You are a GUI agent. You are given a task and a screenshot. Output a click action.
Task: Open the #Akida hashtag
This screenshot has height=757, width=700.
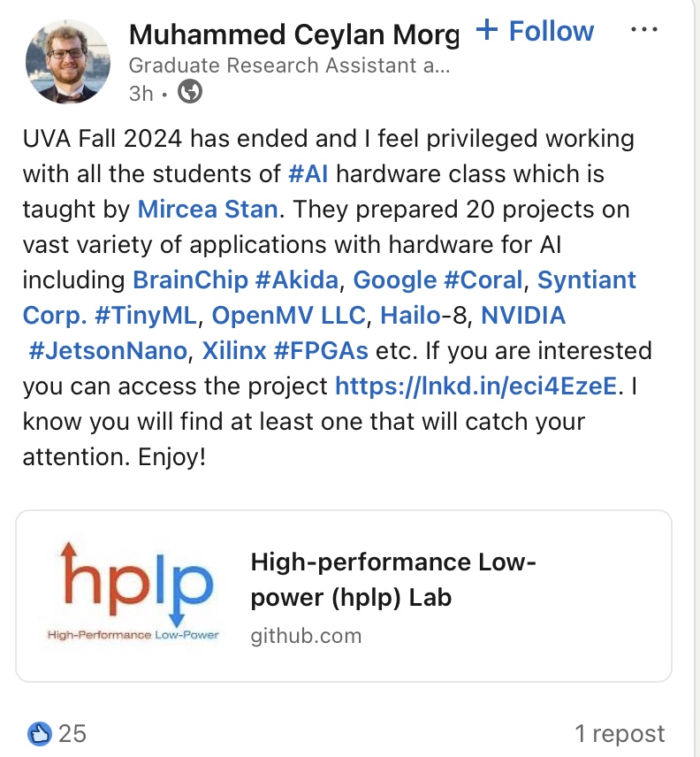(297, 280)
